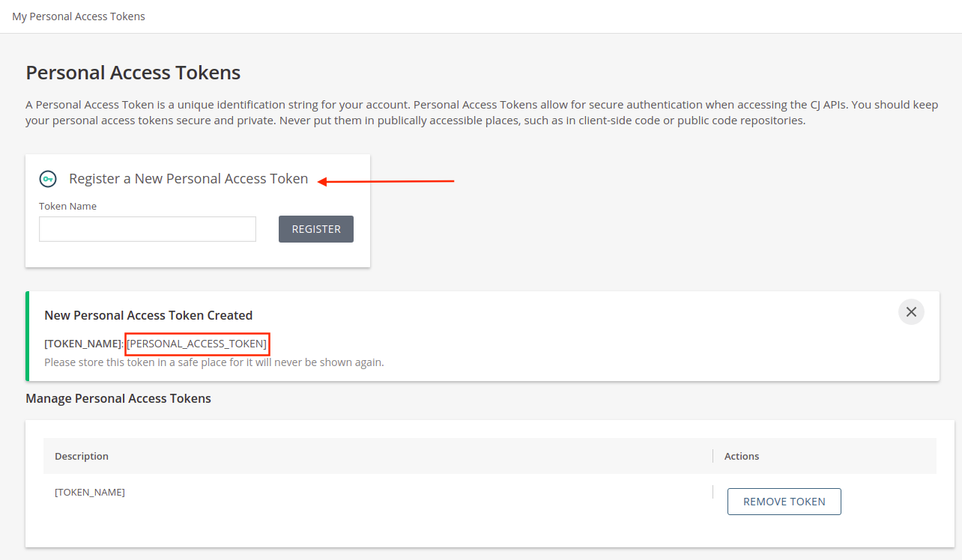Click the Register a New Personal Access Token heading

pos(188,179)
